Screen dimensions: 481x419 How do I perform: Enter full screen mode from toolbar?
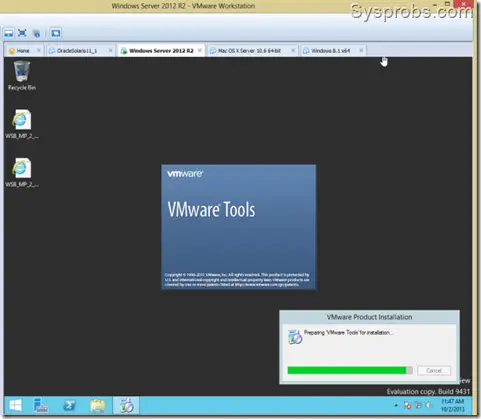[x=22, y=33]
